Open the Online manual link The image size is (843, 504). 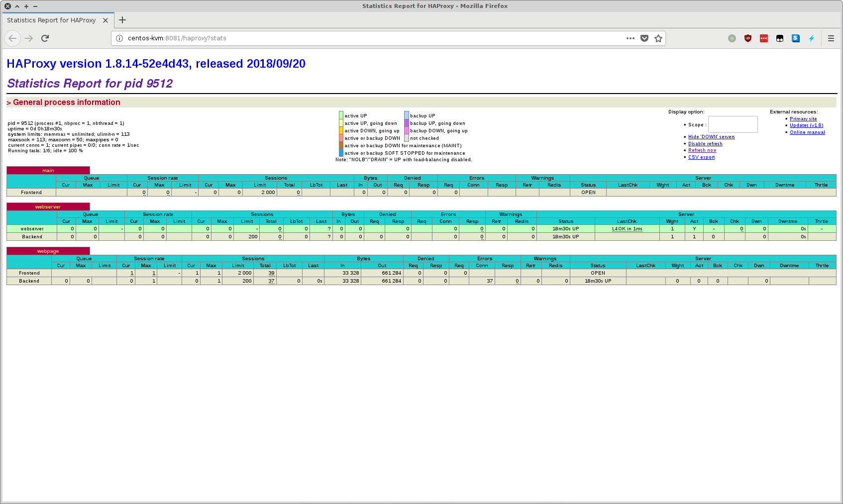coord(807,132)
